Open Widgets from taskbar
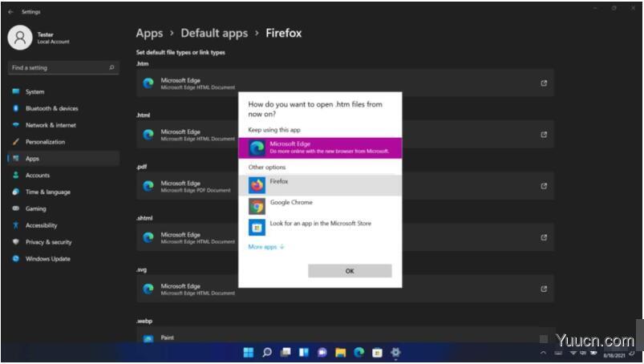The image size is (644, 364). tap(304, 353)
